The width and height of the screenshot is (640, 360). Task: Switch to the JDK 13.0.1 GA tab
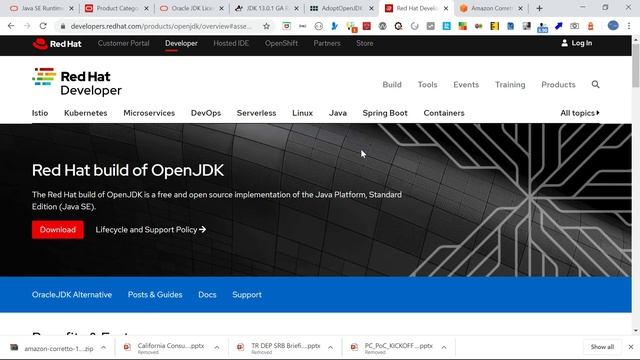[x=267, y=8]
